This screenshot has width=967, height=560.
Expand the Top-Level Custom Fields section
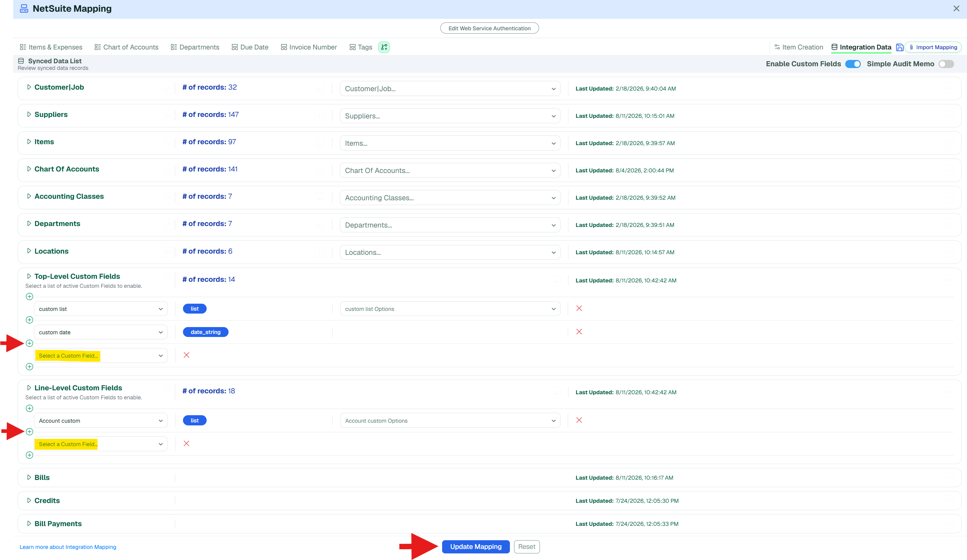tap(29, 276)
